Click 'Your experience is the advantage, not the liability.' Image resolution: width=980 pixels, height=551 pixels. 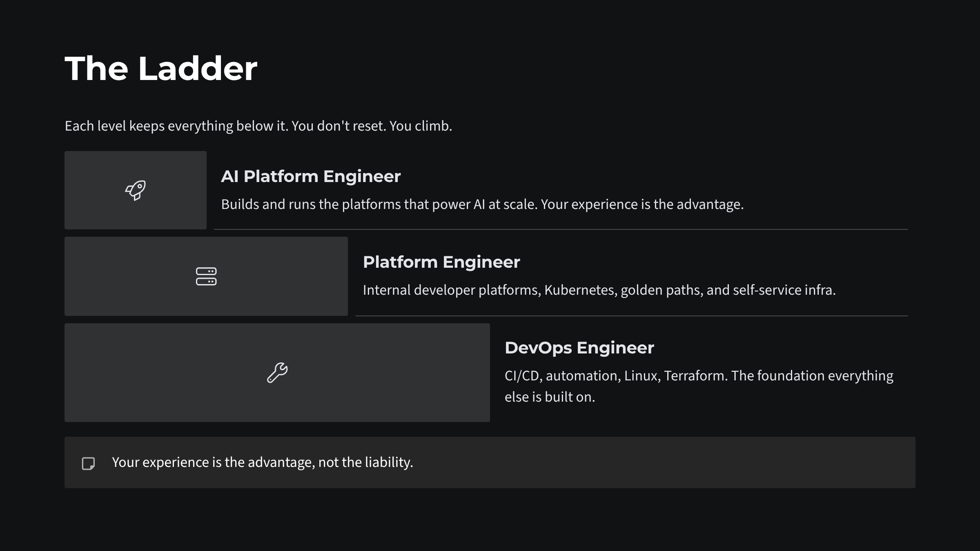pos(263,462)
